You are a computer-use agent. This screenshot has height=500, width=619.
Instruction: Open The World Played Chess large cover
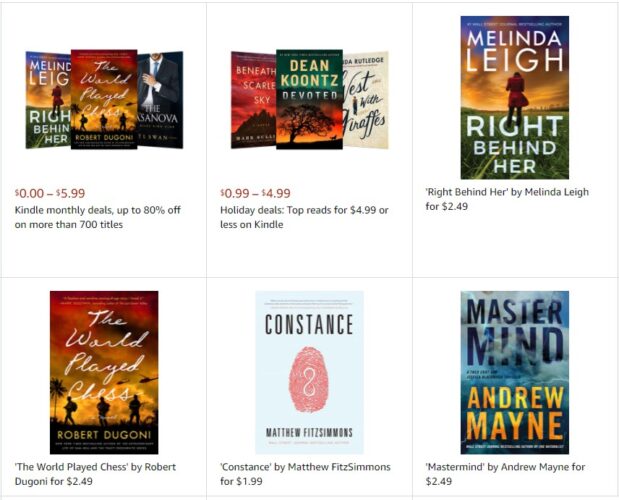coord(104,372)
